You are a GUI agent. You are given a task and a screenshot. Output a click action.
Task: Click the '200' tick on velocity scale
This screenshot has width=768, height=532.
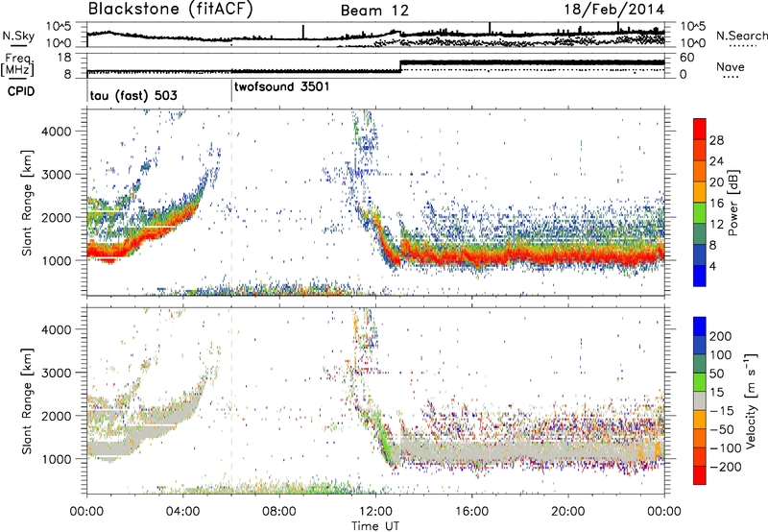click(721, 336)
